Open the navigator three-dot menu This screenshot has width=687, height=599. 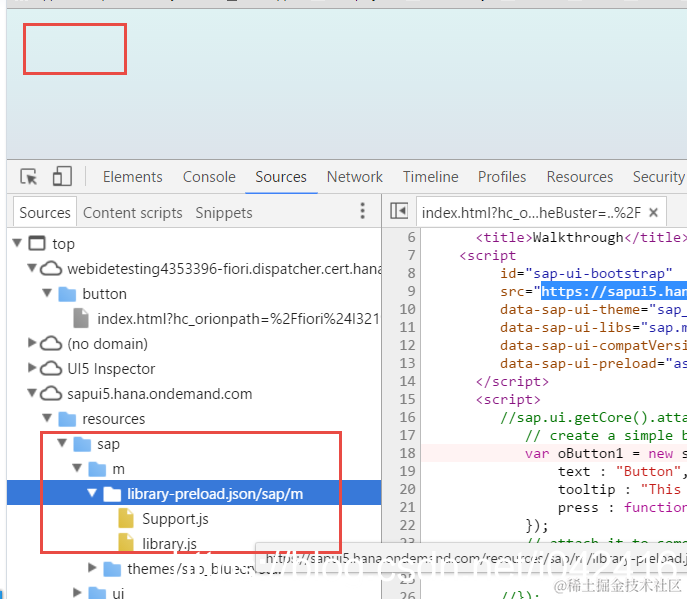click(362, 211)
